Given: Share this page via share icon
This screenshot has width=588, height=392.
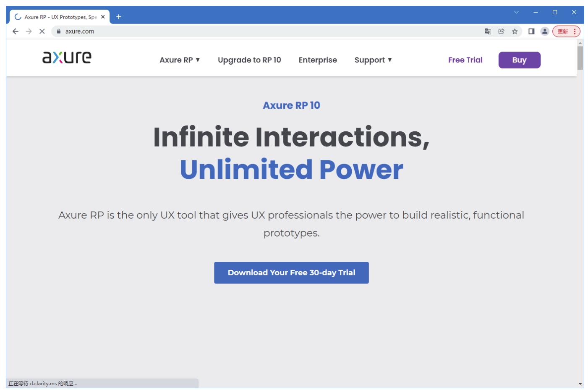Looking at the screenshot, I should [x=501, y=31].
